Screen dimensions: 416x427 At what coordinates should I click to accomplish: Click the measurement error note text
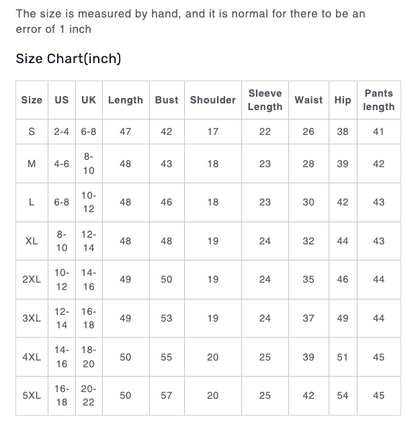tap(190, 21)
